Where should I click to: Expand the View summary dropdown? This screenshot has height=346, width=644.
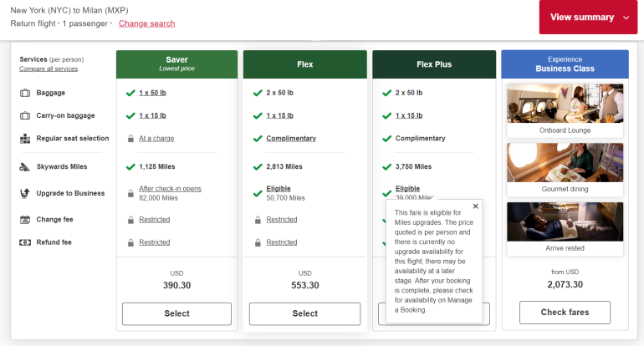point(589,18)
